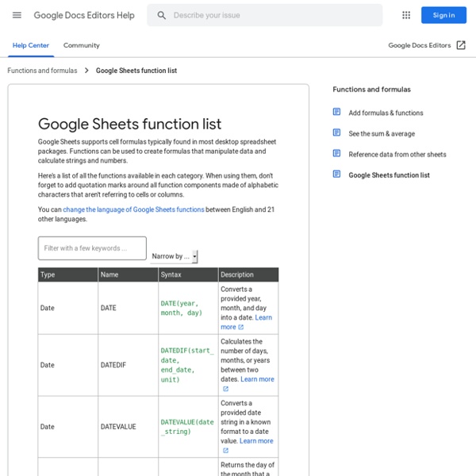The height and width of the screenshot is (476, 476).
Task: Switch to the Help Center tab
Action: (x=31, y=45)
